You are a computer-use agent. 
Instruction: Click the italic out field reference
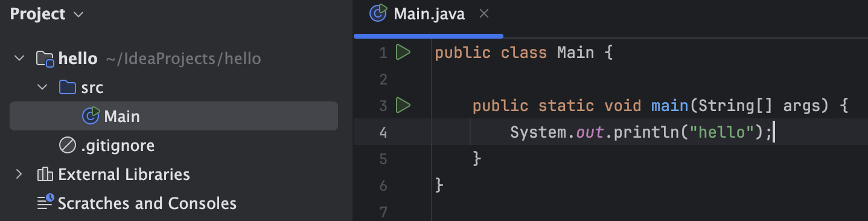coord(590,132)
